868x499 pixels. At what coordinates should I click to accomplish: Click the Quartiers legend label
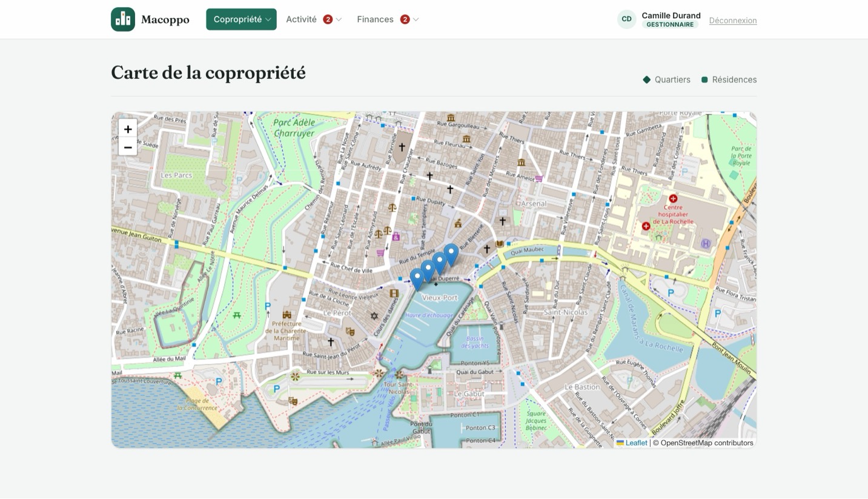(x=672, y=79)
